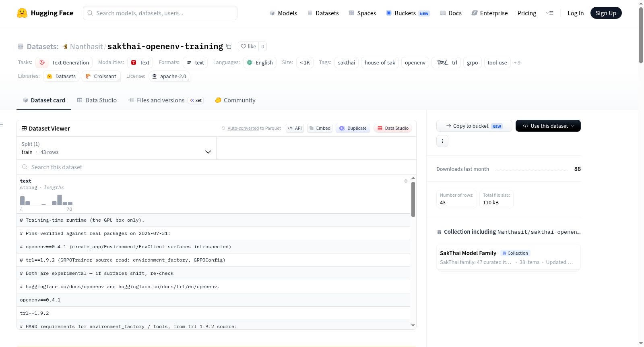
Task: Click the Duplicate button
Action: [x=353, y=128]
